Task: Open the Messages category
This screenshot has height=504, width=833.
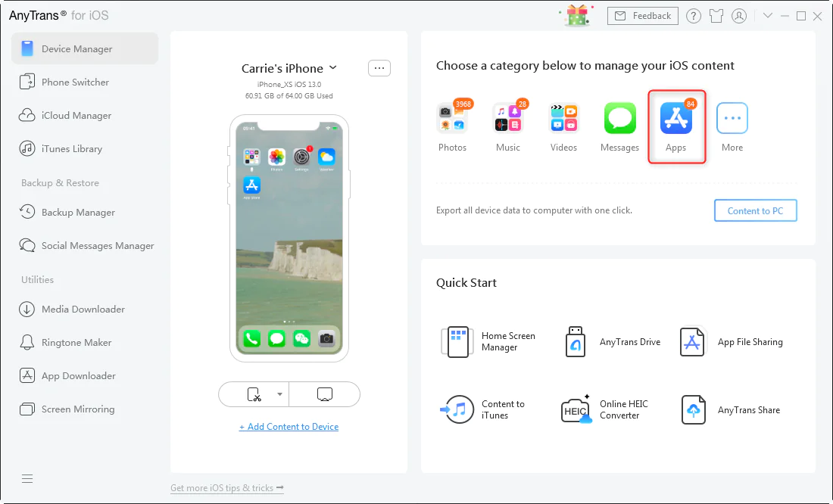Action: (619, 127)
